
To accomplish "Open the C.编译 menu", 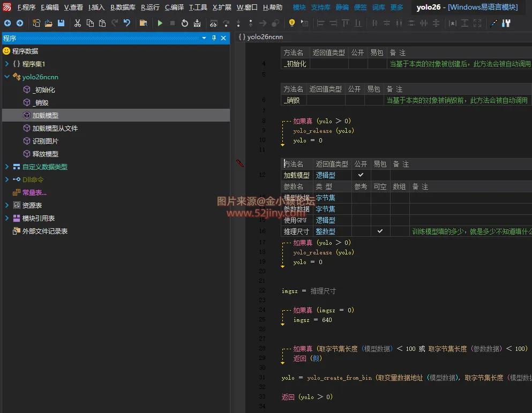I will click(174, 7).
